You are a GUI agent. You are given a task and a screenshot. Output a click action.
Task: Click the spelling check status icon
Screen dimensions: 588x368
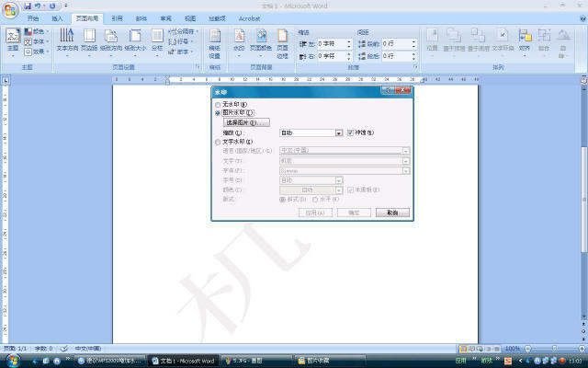coord(64,349)
